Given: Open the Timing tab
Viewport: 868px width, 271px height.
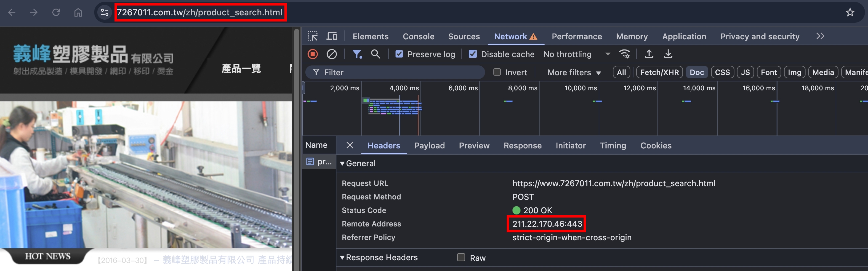Looking at the screenshot, I should [613, 146].
